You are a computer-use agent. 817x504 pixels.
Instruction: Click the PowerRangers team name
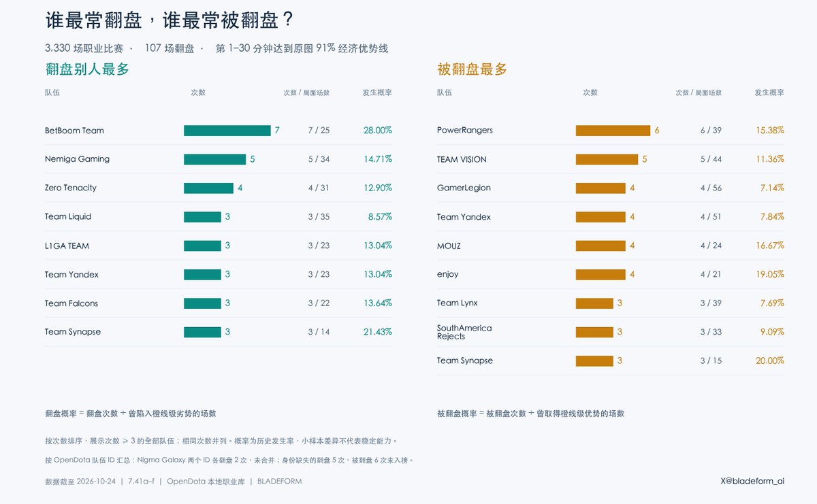(x=465, y=130)
